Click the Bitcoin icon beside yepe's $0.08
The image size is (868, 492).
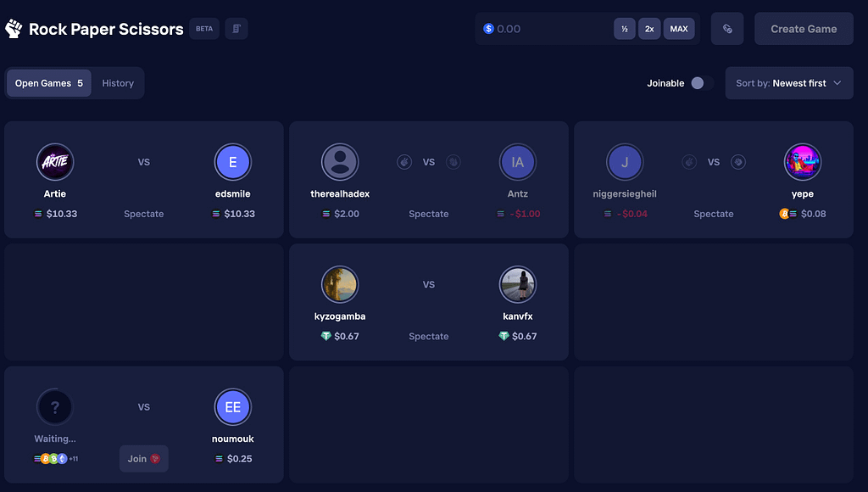click(784, 214)
